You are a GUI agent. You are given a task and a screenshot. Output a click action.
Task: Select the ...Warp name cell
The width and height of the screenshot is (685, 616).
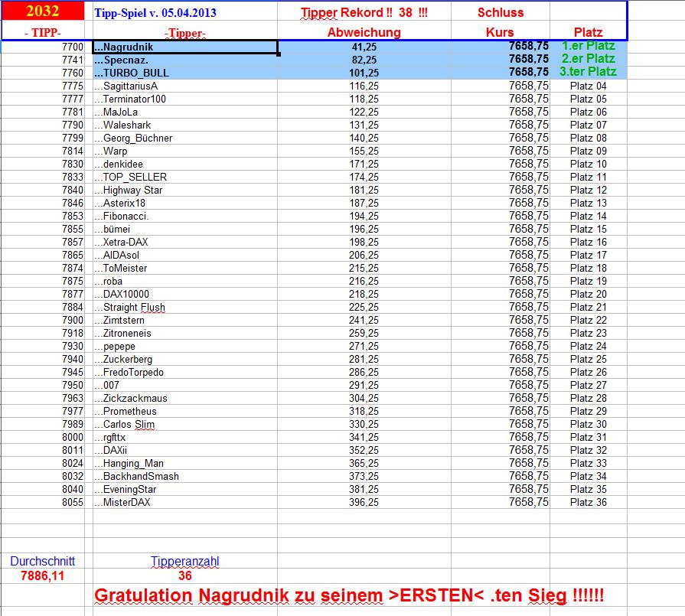185,152
